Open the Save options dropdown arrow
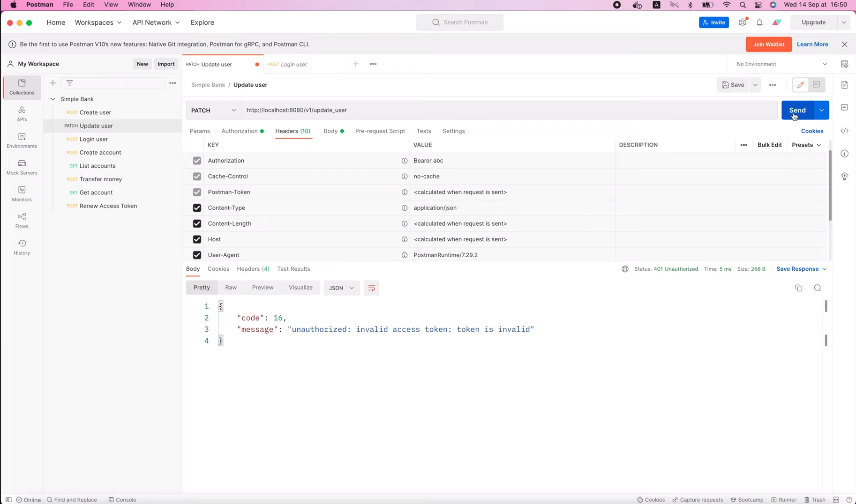 pyautogui.click(x=755, y=85)
